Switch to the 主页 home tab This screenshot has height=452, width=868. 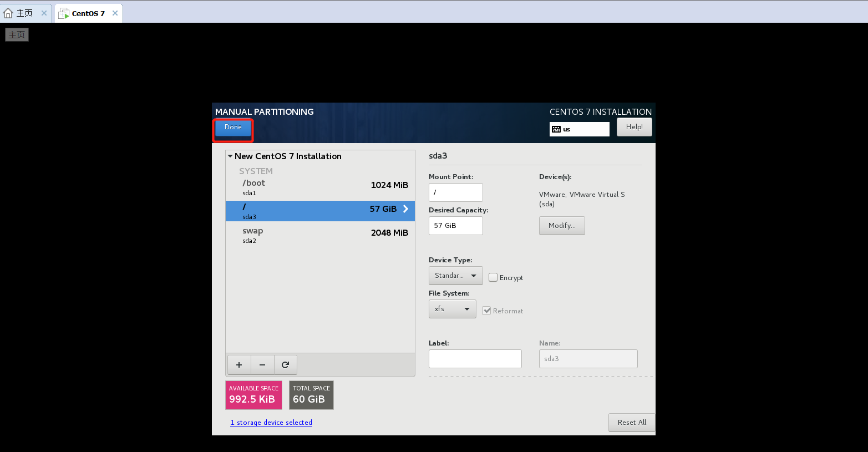(x=24, y=13)
